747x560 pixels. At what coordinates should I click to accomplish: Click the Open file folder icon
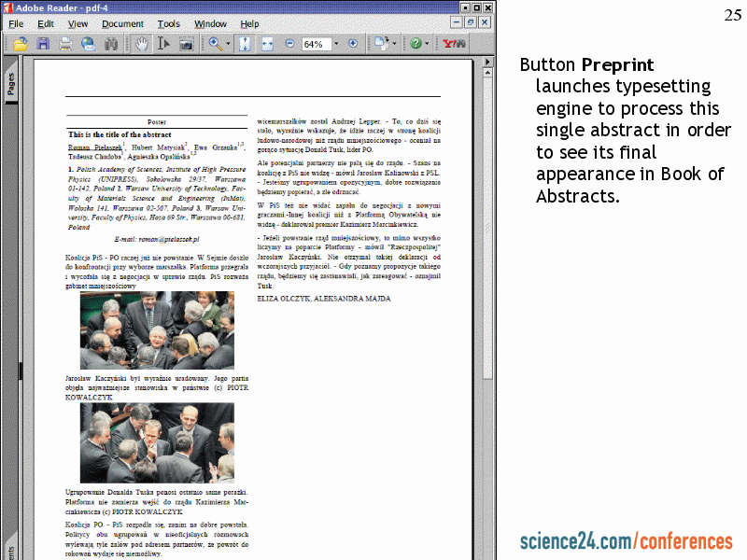(21, 44)
